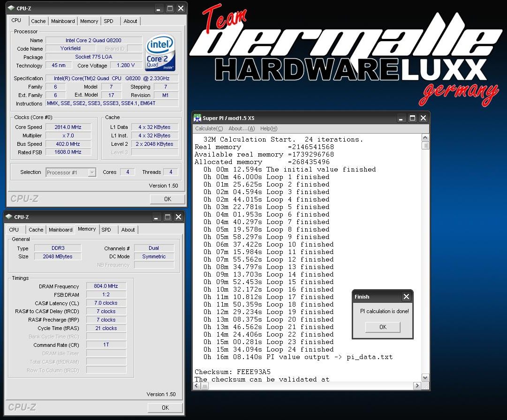Screen dimensions: 507x420
Task: Click the DRAM Frequency 804.0 MHz field
Action: (106, 286)
